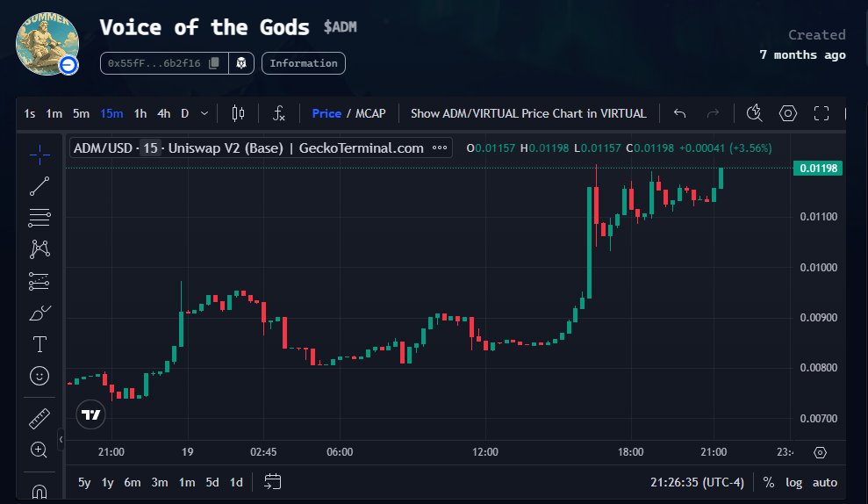Open chart settings hexagon icon
This screenshot has width=868, height=504.
[x=788, y=113]
